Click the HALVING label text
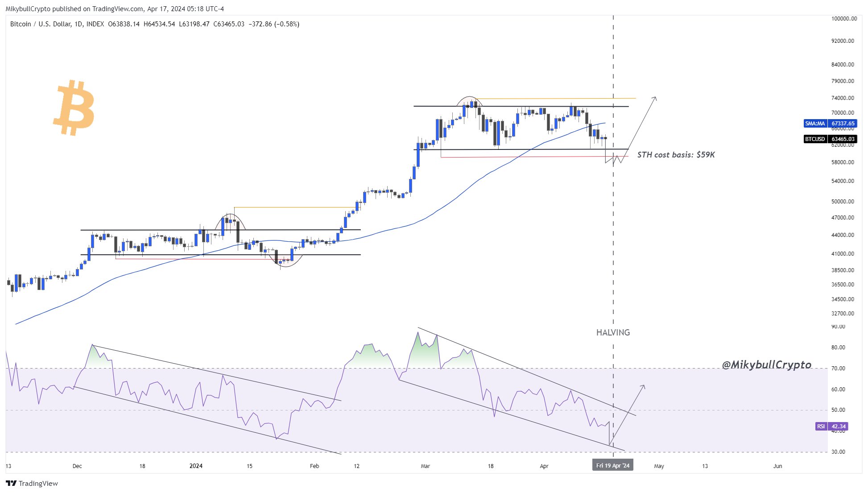 pos(613,332)
